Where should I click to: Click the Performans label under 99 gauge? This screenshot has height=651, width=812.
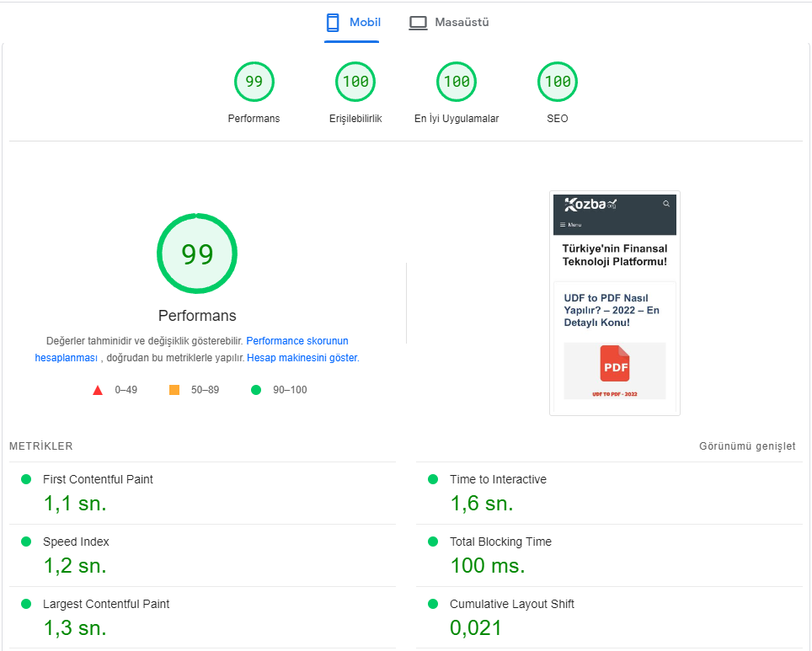pyautogui.click(x=254, y=119)
